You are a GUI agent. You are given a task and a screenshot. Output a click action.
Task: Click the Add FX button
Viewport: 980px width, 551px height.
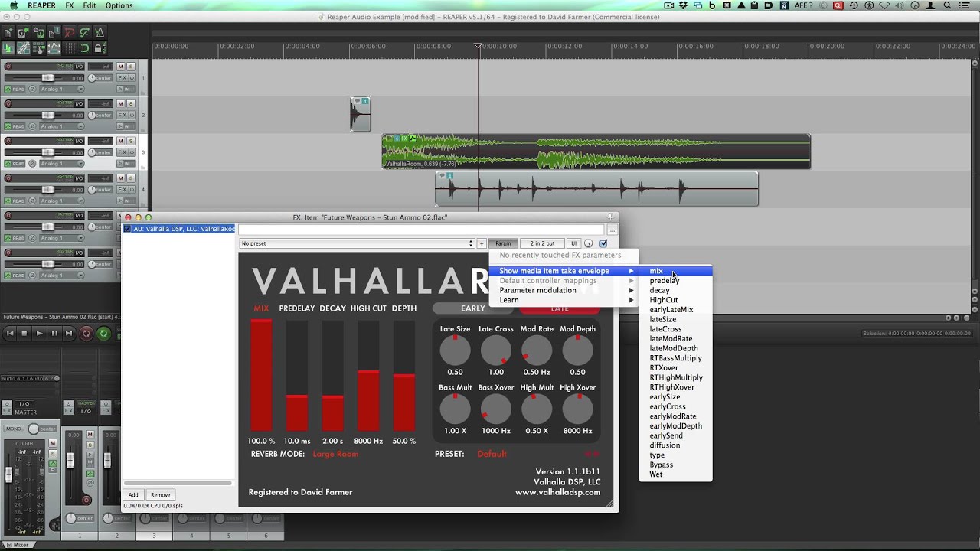[x=133, y=494]
